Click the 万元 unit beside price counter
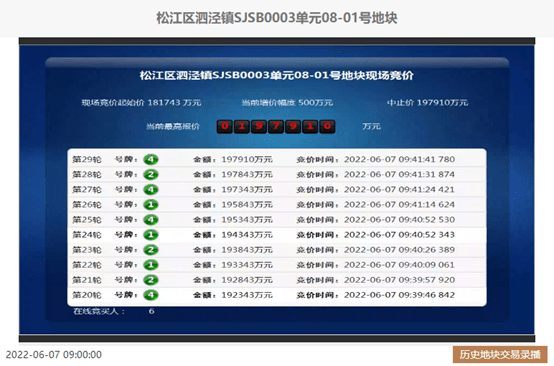 [371, 126]
